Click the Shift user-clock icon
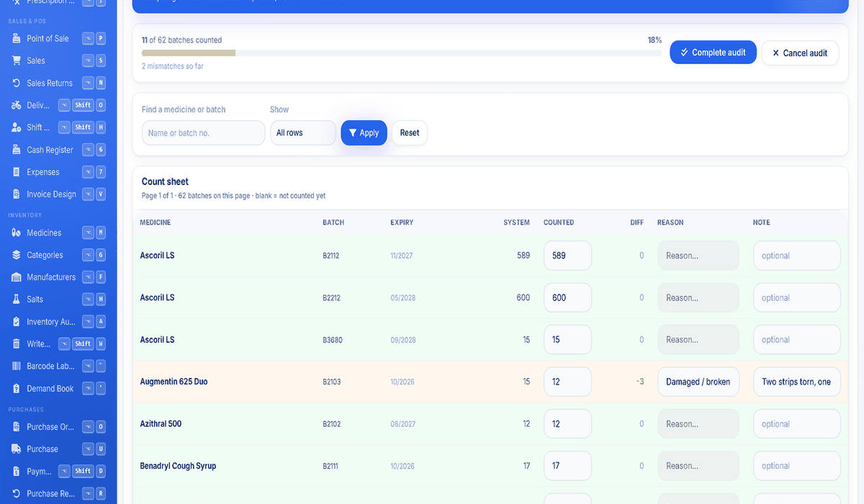 [17, 127]
